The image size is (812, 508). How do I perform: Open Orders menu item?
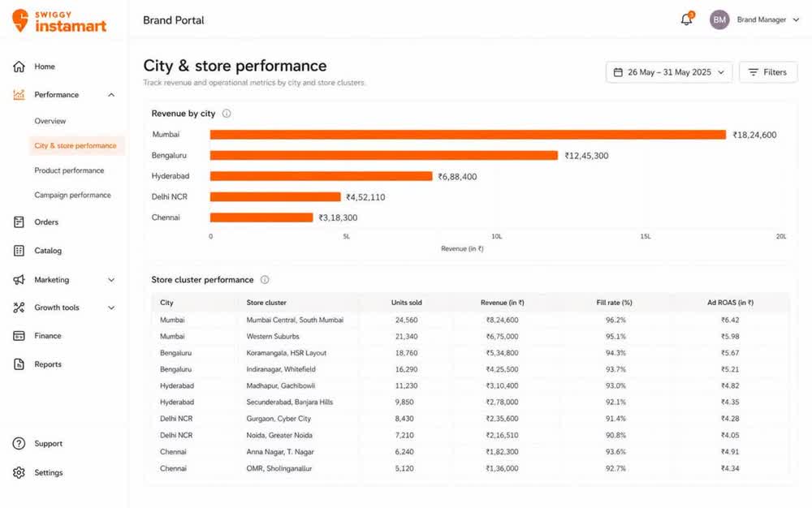point(46,222)
